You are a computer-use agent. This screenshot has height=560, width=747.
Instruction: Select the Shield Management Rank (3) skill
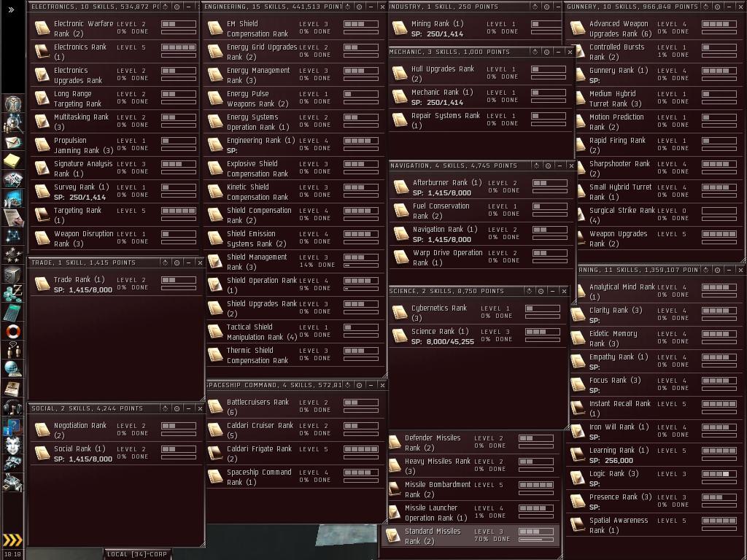pos(295,262)
